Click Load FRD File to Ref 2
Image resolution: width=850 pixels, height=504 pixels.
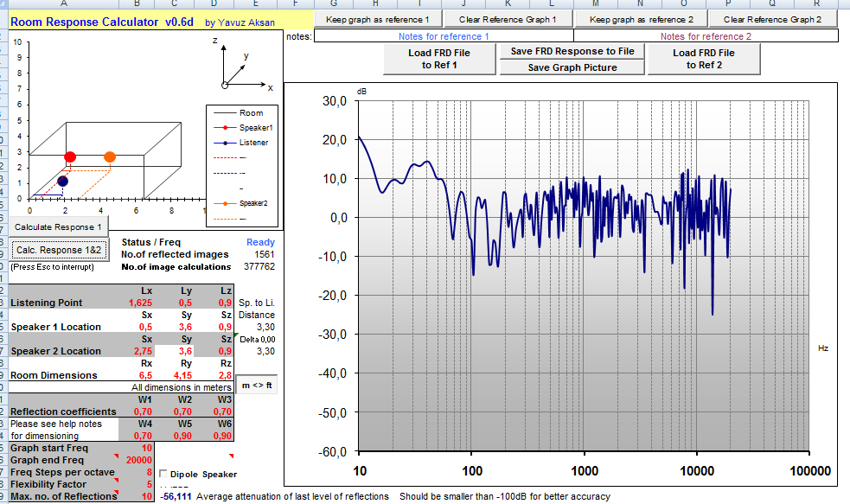(703, 59)
